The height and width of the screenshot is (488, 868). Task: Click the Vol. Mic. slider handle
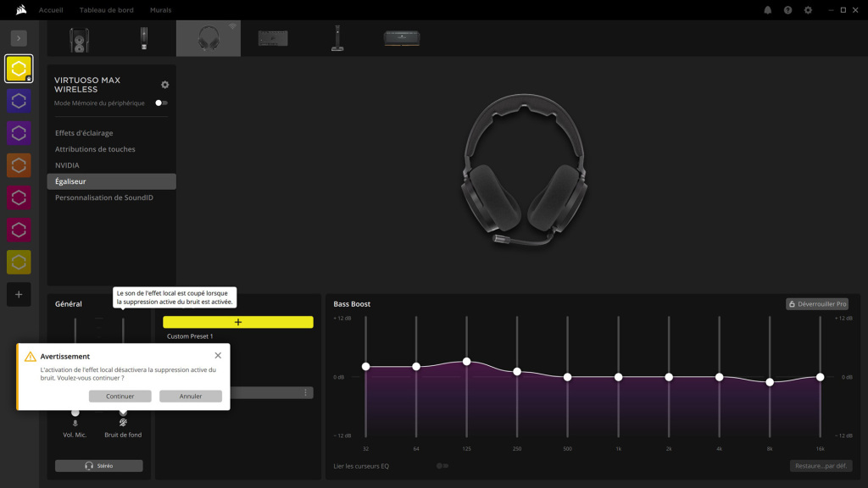(x=75, y=413)
